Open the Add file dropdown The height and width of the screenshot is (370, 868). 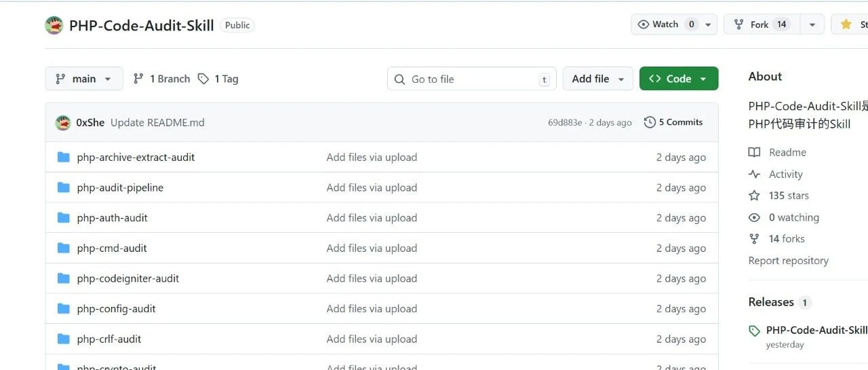point(598,79)
